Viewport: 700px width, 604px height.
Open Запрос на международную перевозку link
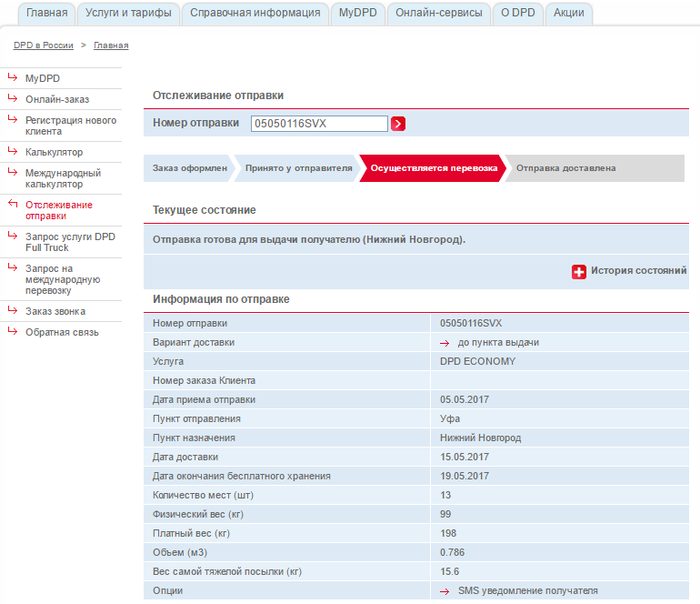pos(63,279)
